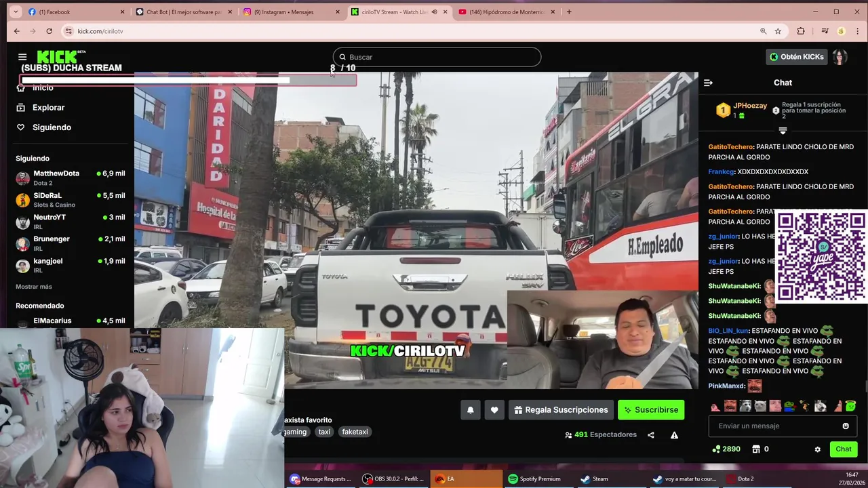
Task: Click the Buscar search field
Action: 437,57
